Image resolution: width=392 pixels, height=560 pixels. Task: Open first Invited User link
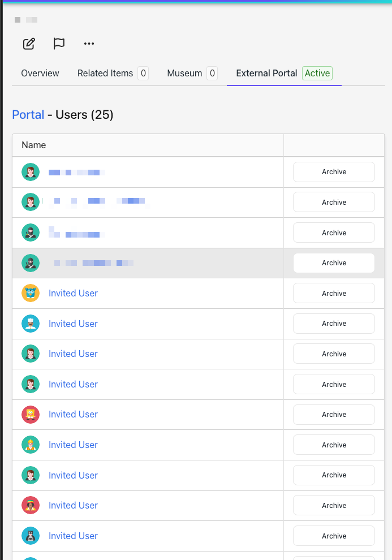pyautogui.click(x=73, y=293)
